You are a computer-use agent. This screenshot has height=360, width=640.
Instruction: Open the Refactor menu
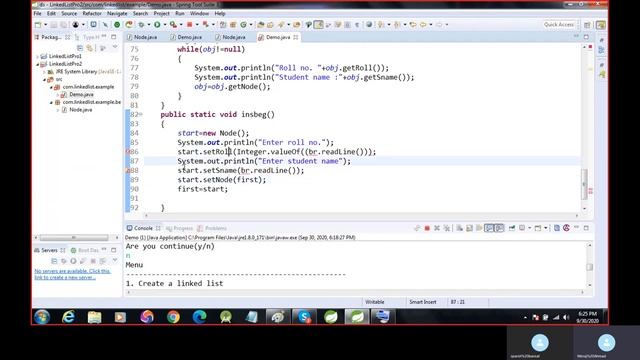(x=92, y=13)
